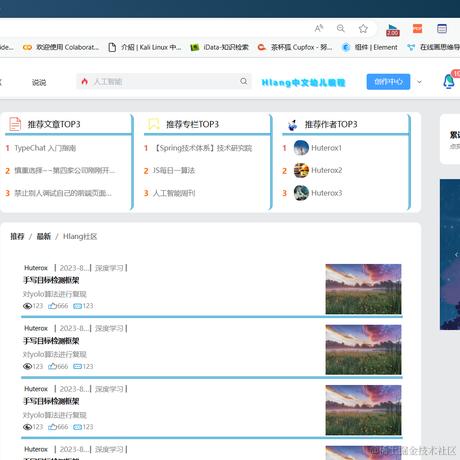The image size is (460, 460).
Task: Click the views eye icon on first post
Action: (x=27, y=306)
